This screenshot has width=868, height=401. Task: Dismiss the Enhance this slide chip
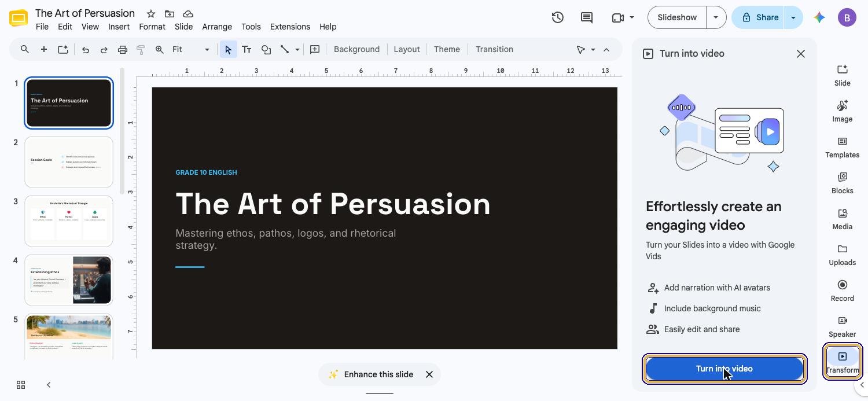click(429, 374)
